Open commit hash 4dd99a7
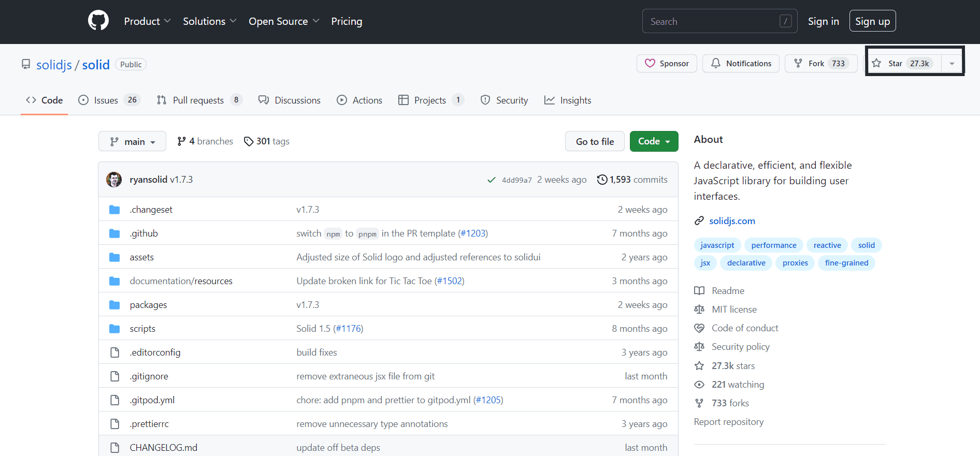 pyautogui.click(x=516, y=180)
